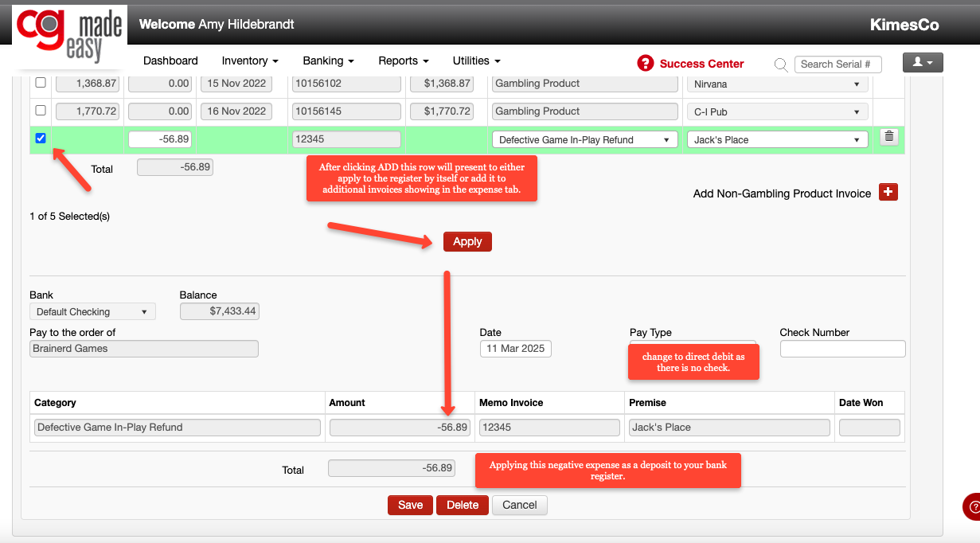Click Gambling Product field in Nirvana row

584,84
